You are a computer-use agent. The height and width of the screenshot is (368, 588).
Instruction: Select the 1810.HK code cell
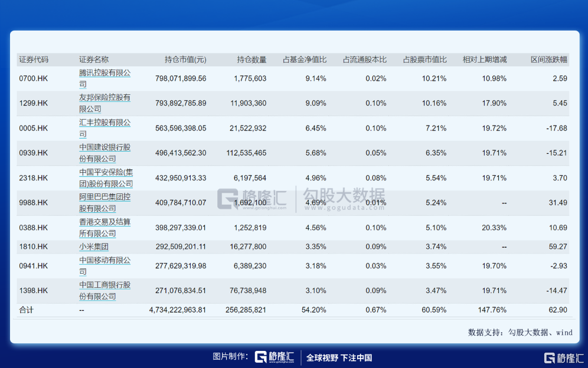34,247
